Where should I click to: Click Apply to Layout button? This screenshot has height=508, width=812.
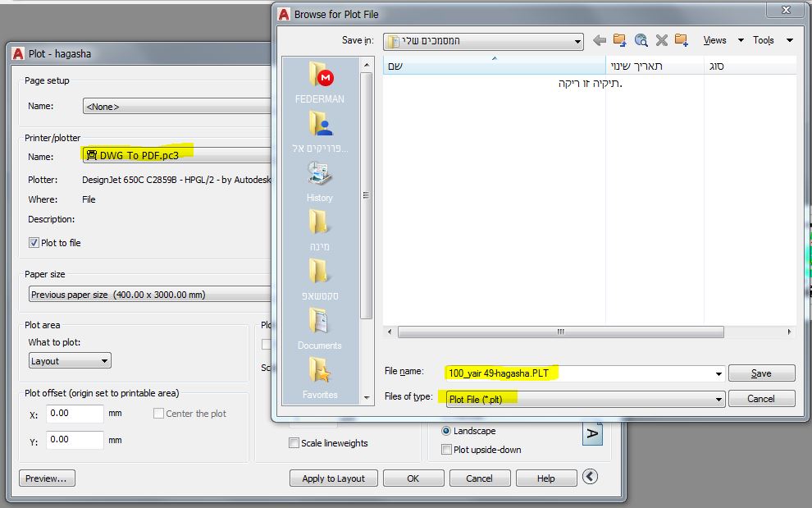(x=333, y=478)
